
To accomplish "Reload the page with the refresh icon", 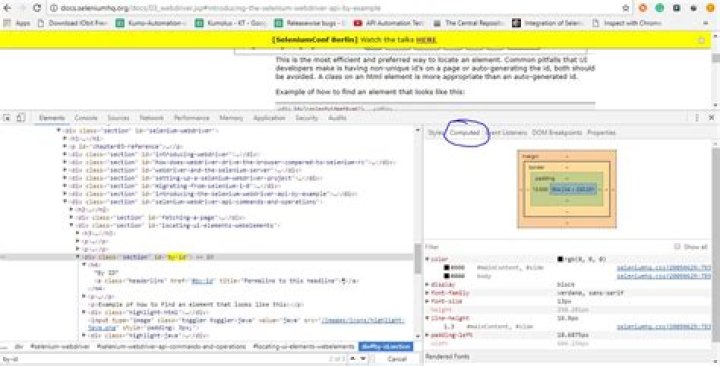I will click(x=37, y=8).
